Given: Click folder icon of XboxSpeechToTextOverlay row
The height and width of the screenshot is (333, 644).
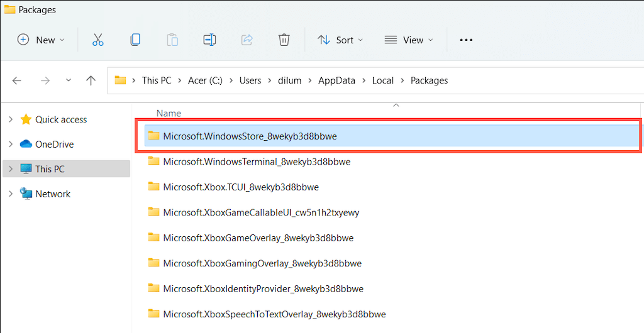Looking at the screenshot, I should (x=153, y=314).
